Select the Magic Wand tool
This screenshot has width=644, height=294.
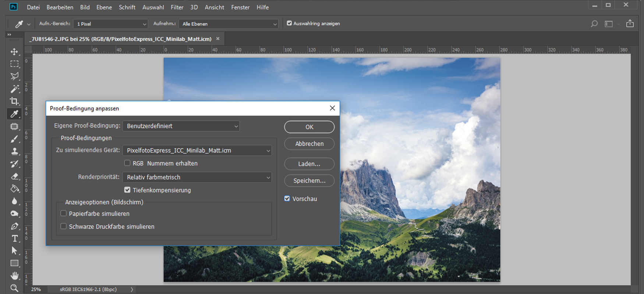pyautogui.click(x=14, y=89)
